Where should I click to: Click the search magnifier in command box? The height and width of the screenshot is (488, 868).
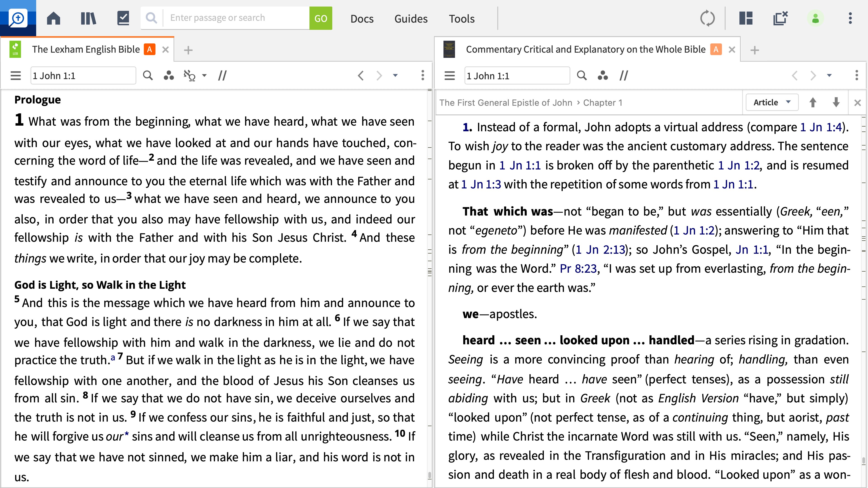tap(152, 18)
